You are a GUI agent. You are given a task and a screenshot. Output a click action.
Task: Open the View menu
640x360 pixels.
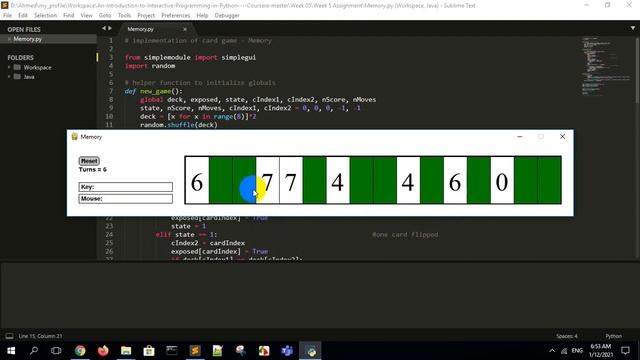pyautogui.click(x=86, y=16)
